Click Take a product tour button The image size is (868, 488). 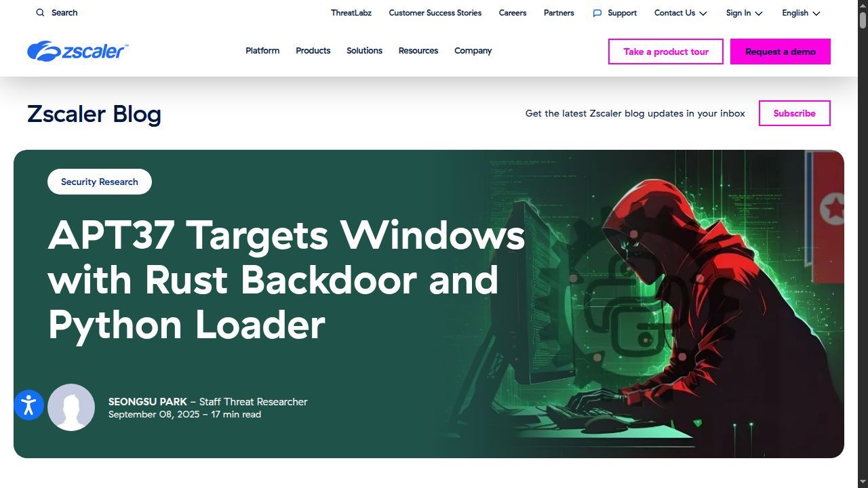pos(666,52)
